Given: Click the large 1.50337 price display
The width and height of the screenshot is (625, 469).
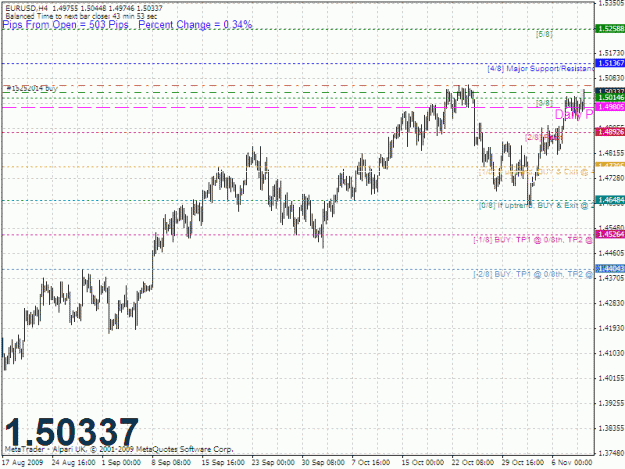Looking at the screenshot, I should pyautogui.click(x=72, y=432).
